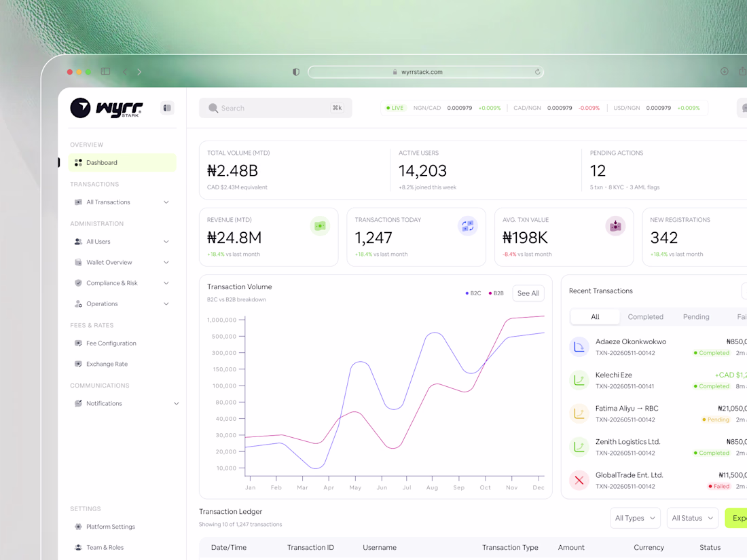Expand the All Users chevron
Viewport: 747px width, 560px height.
[x=166, y=242]
